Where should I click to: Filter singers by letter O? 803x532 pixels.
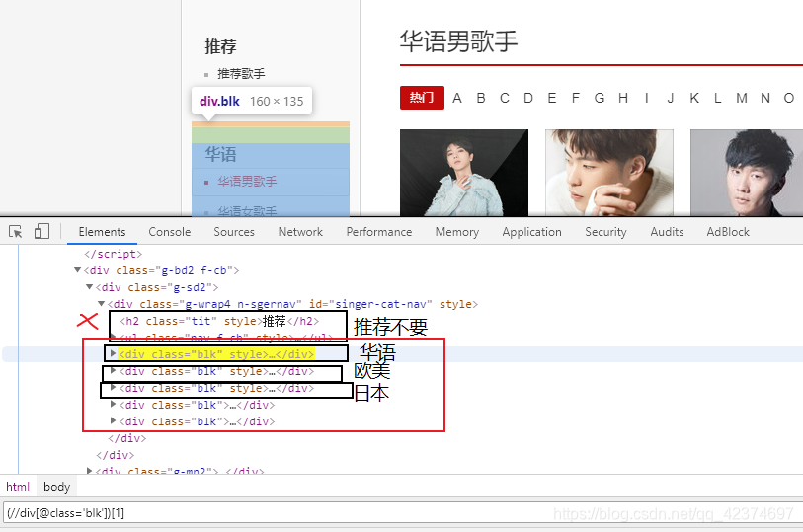pos(789,98)
